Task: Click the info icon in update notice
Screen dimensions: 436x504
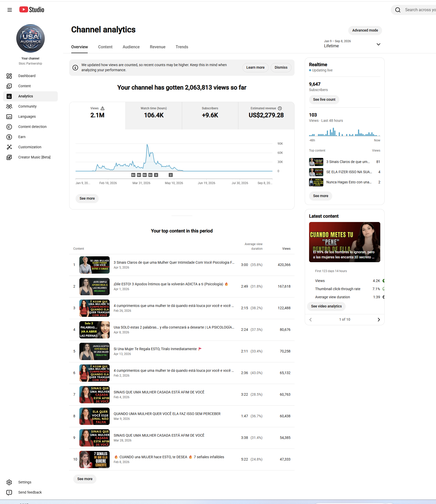Action: [75, 67]
